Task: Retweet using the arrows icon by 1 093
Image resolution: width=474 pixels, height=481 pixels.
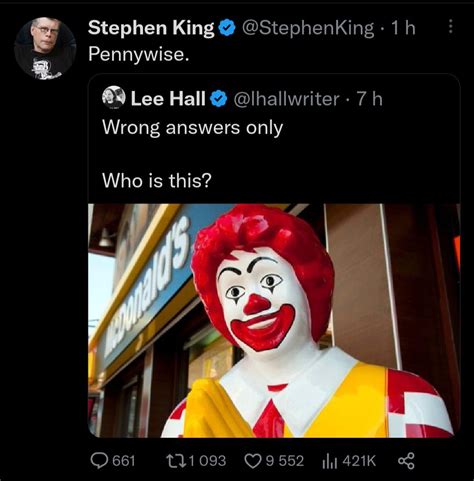Action: click(x=176, y=461)
